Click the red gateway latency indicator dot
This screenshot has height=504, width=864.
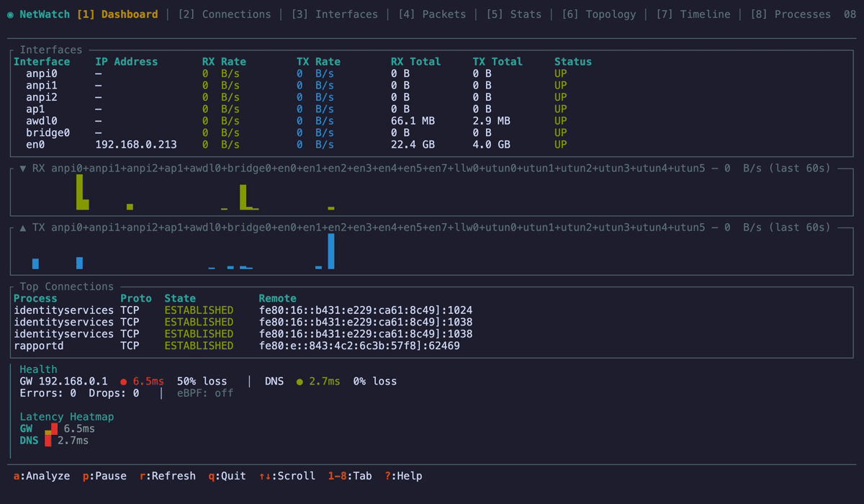point(123,382)
